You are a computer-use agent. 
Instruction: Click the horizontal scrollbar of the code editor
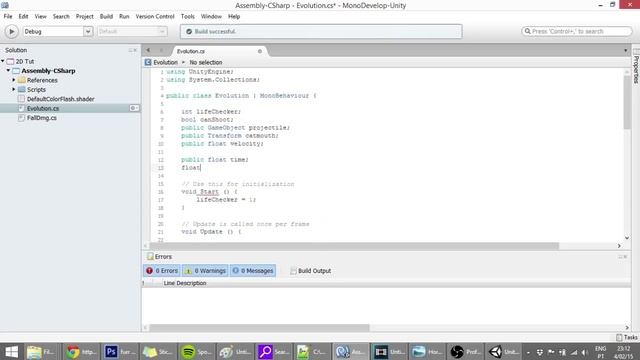click(354, 246)
